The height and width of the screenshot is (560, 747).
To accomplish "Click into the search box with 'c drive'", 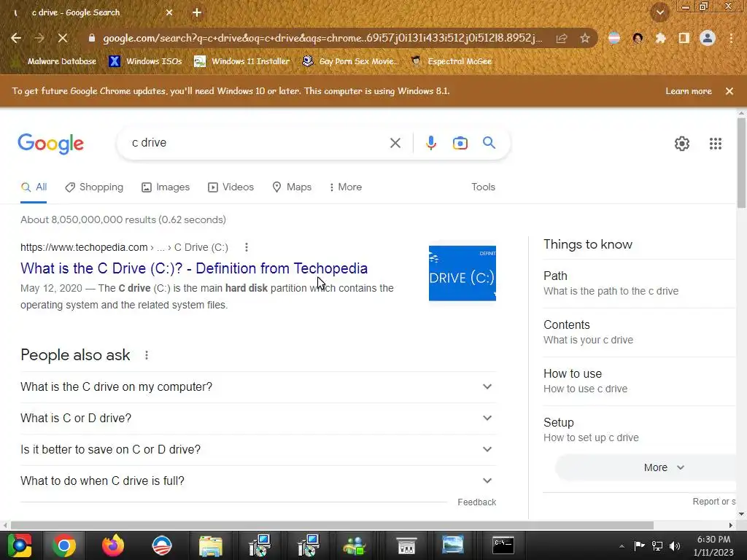I will pos(258,143).
